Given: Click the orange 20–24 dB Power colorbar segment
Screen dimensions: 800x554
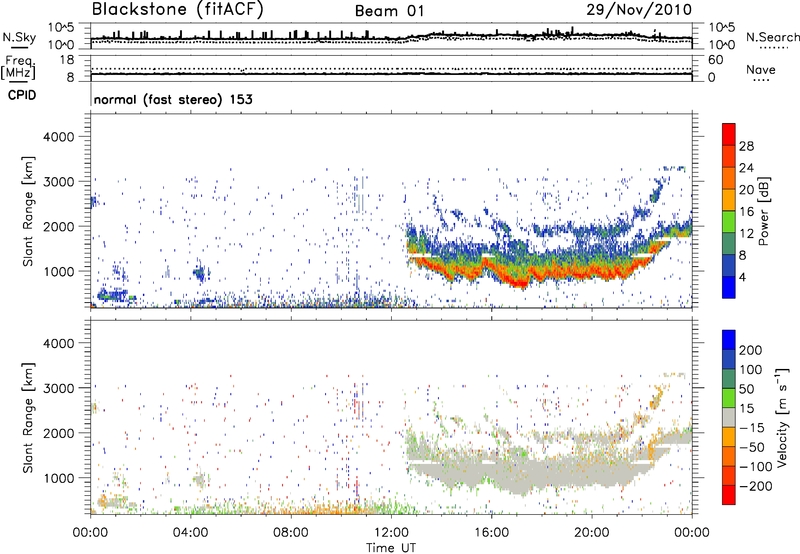Looking at the screenshot, I should pyautogui.click(x=729, y=178).
